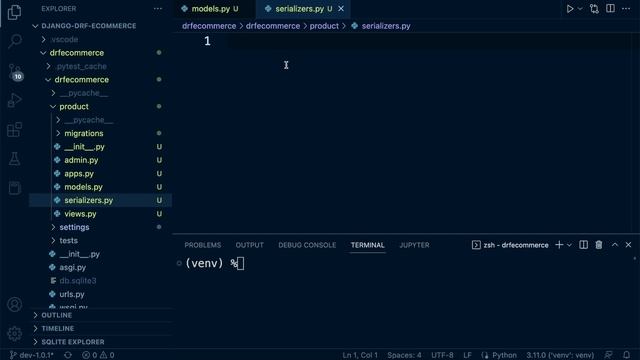This screenshot has width=640, height=360.
Task: Select the 3.11.0 venv interpreter
Action: [x=560, y=355]
